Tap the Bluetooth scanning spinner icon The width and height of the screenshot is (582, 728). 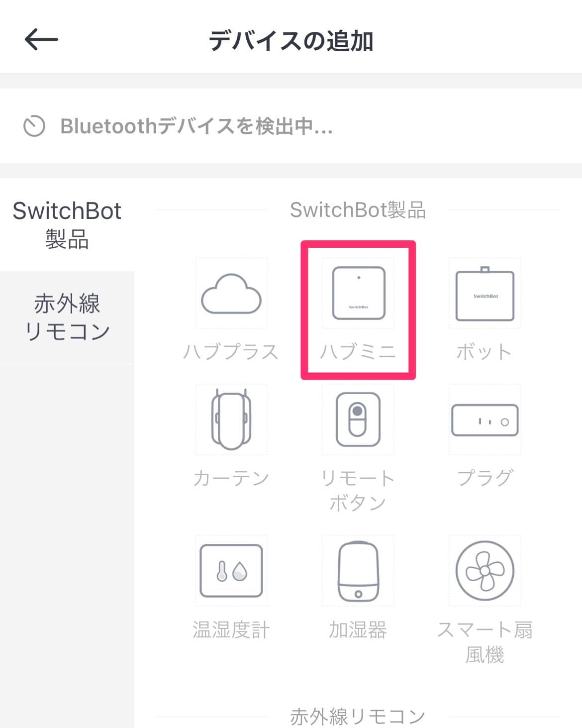[34, 126]
